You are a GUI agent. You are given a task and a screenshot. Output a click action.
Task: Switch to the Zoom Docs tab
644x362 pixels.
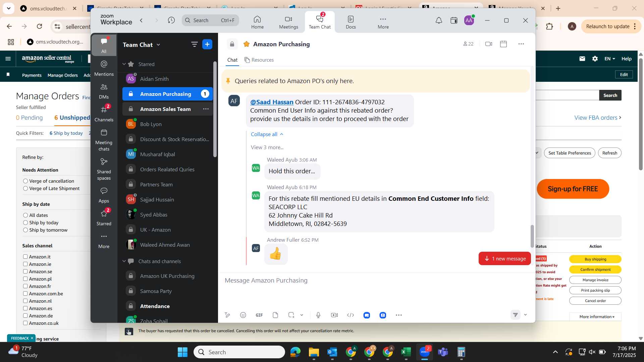pos(351,22)
